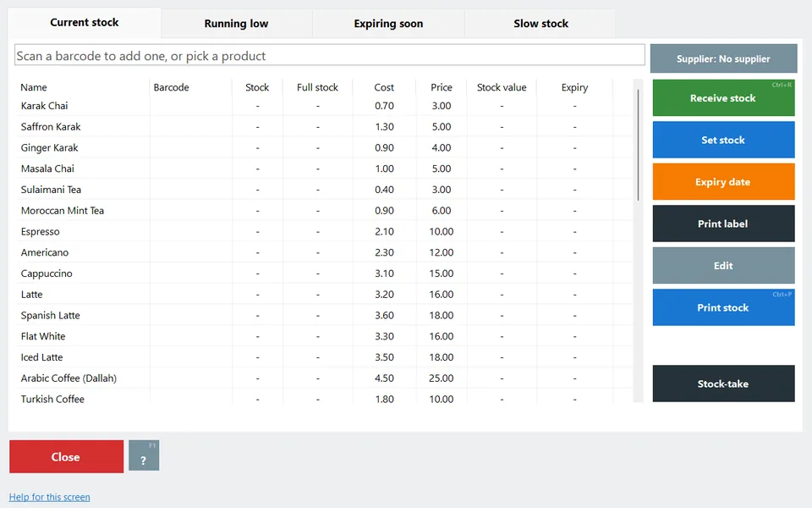
Task: Click the green Receive stock button
Action: [723, 98]
